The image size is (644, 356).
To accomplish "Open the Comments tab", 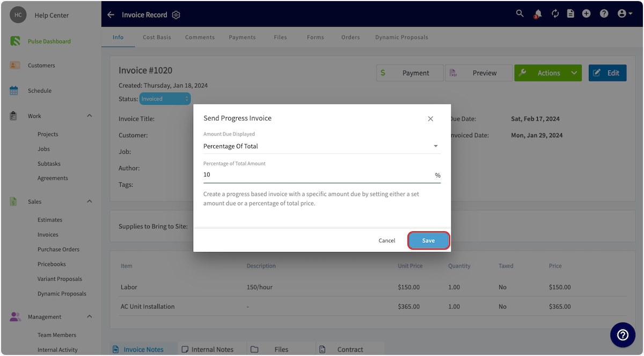I will point(200,38).
